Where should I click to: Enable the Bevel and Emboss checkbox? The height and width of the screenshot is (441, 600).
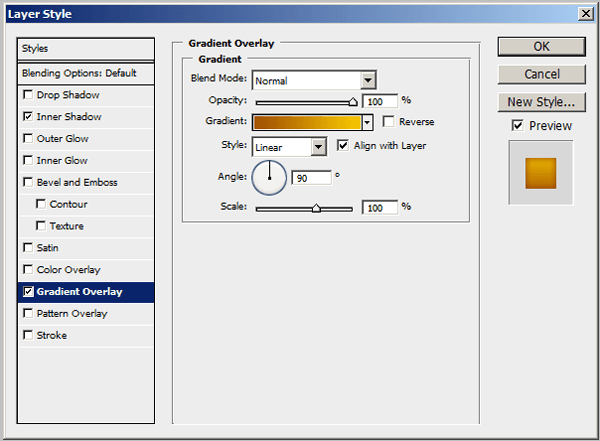pyautogui.click(x=28, y=181)
